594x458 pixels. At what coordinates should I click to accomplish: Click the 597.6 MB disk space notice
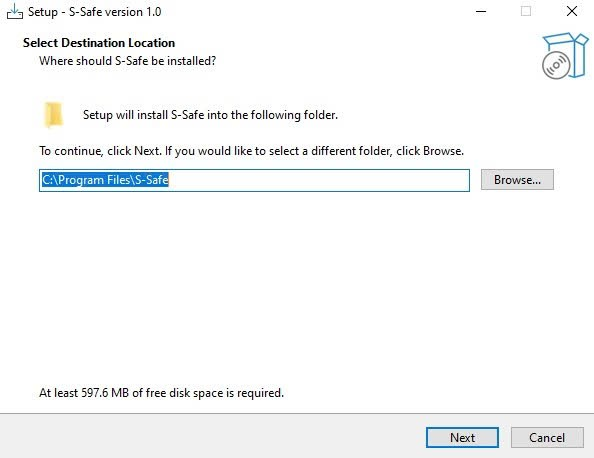(161, 393)
